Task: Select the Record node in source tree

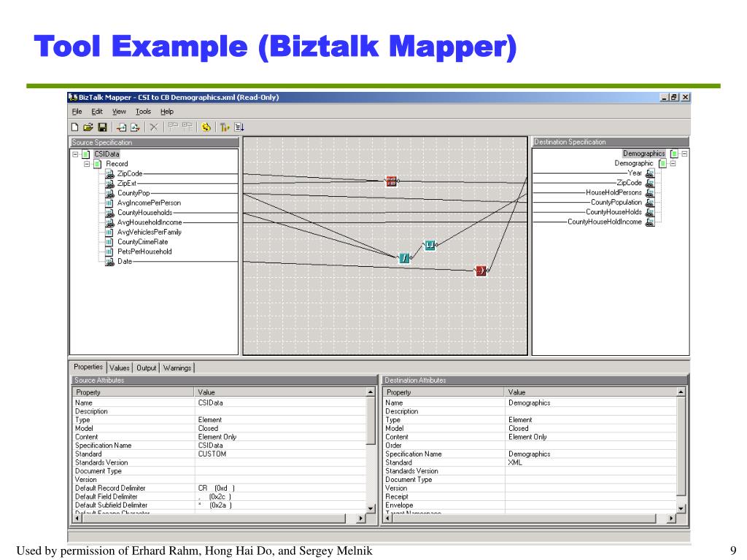Action: point(117,164)
